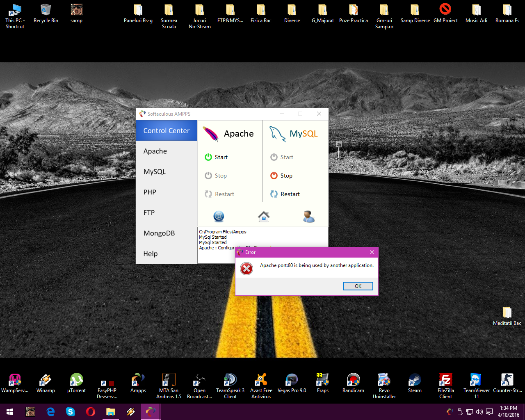
Task: Select the Avast Free Antivirus shortcut
Action: point(261,386)
